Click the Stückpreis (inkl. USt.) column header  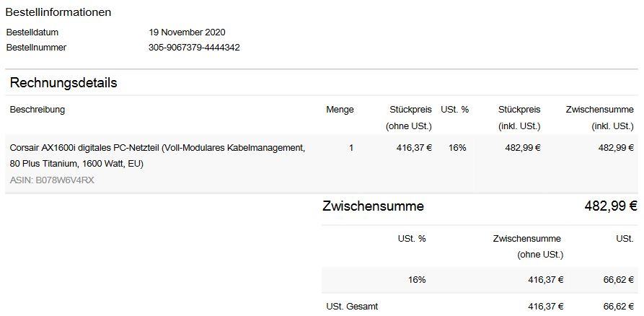(519, 118)
